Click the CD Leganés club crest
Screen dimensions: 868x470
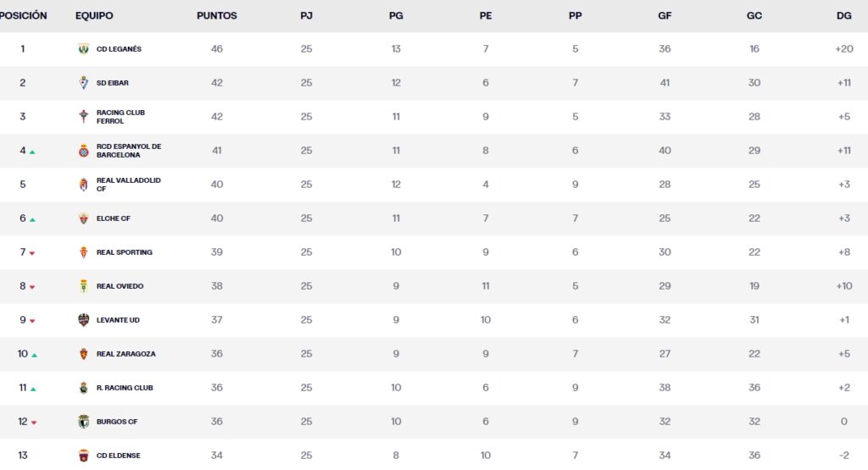[x=83, y=49]
